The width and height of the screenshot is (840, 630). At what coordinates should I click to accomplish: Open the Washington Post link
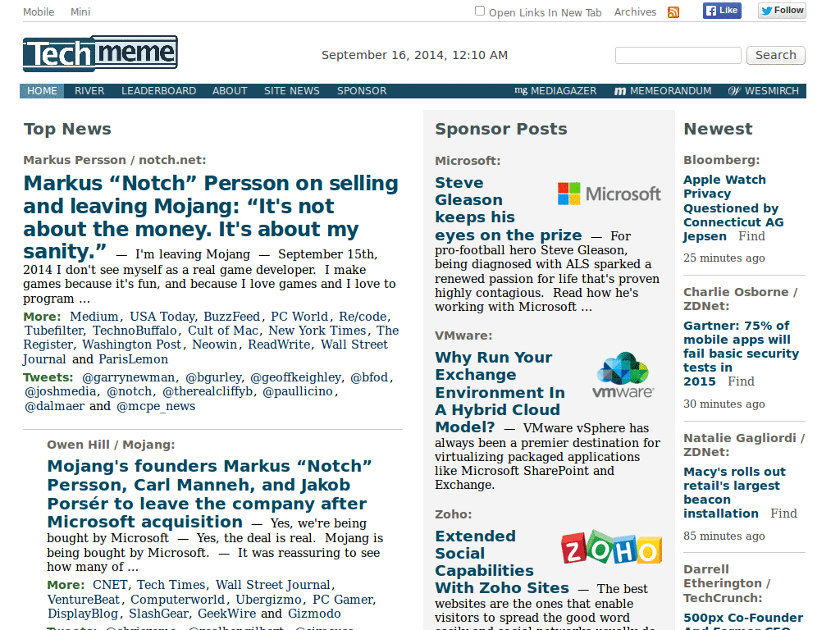coord(131,345)
